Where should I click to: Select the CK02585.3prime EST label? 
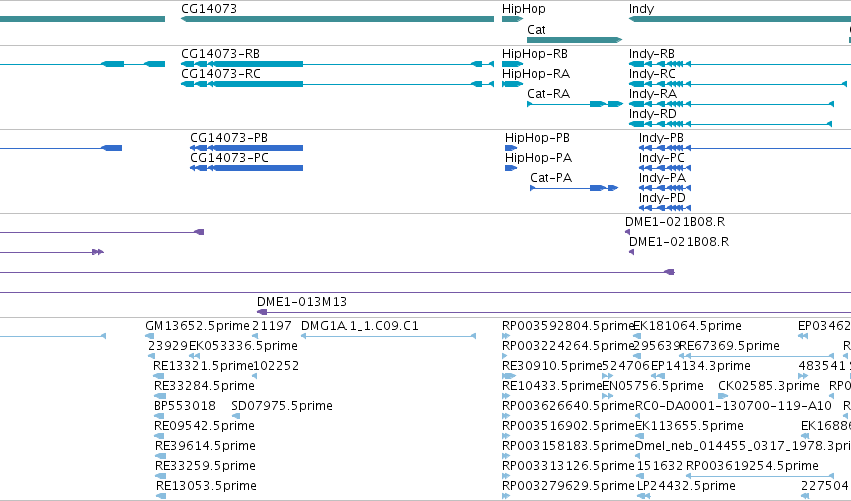click(x=769, y=386)
